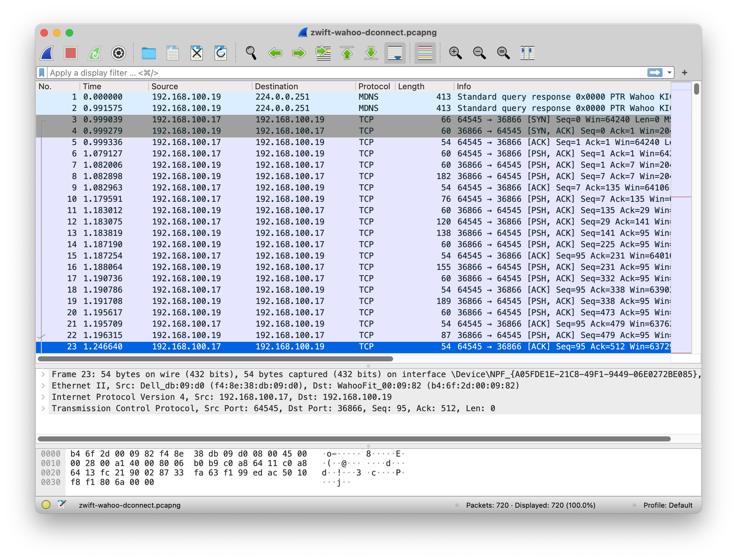The image size is (737, 560).
Task: Click the intelligent scrollbar minimap
Action: pos(681,217)
